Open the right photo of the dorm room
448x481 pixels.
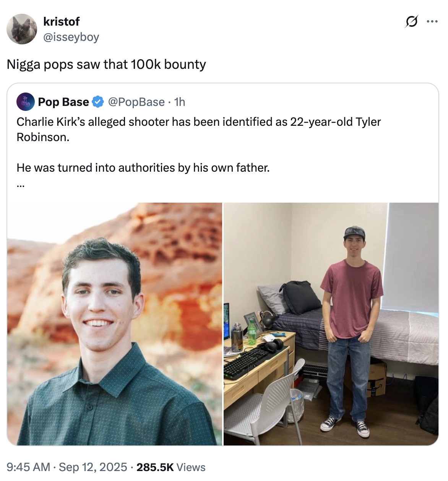coord(331,324)
